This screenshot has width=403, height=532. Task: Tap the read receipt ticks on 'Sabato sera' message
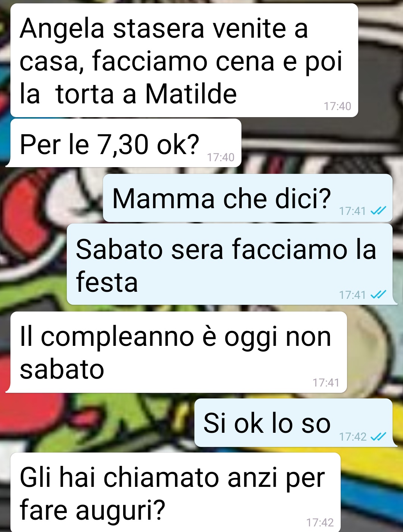[378, 295]
